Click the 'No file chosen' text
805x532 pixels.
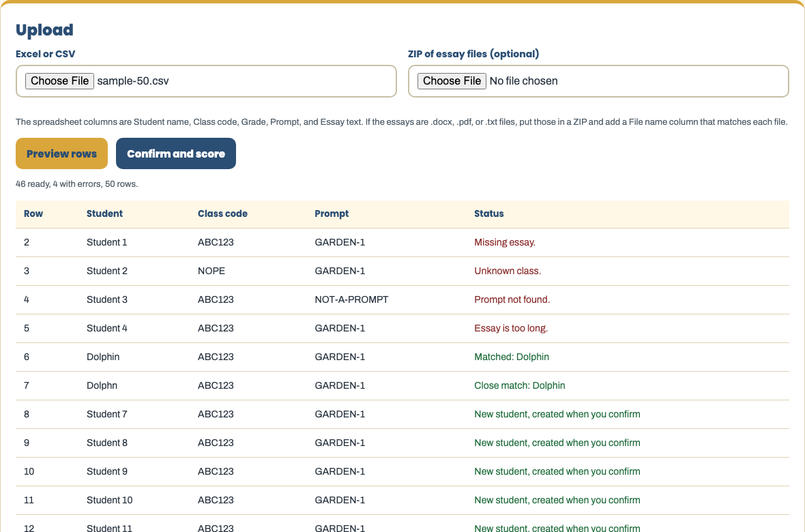click(x=524, y=81)
